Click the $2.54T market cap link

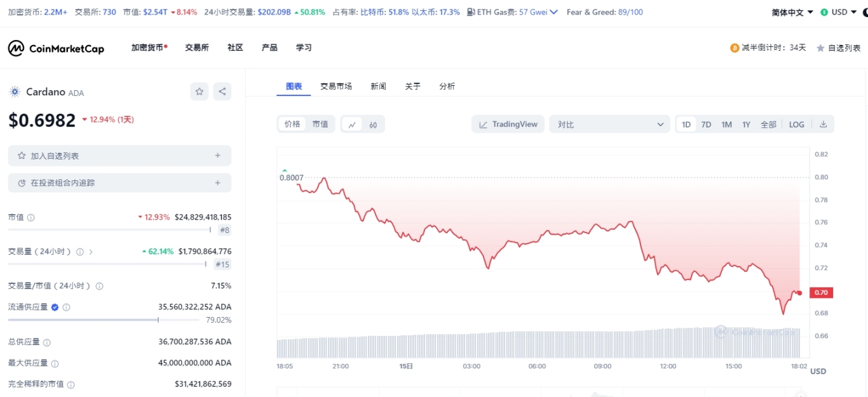154,12
